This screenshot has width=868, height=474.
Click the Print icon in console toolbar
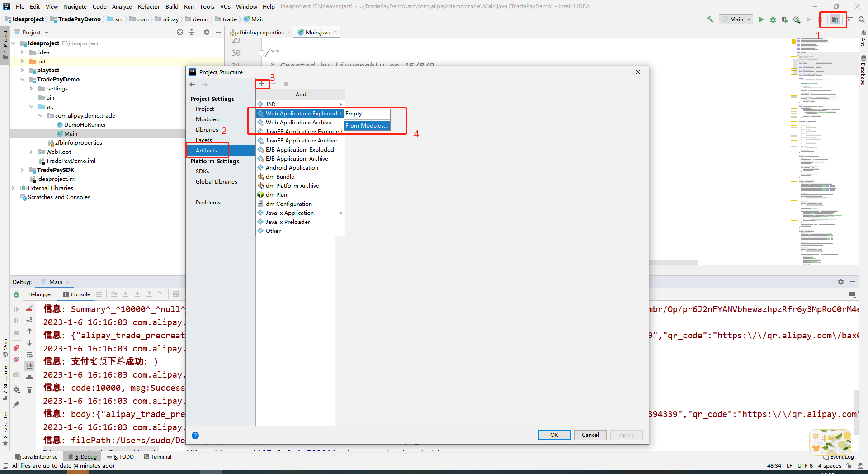[x=29, y=378]
